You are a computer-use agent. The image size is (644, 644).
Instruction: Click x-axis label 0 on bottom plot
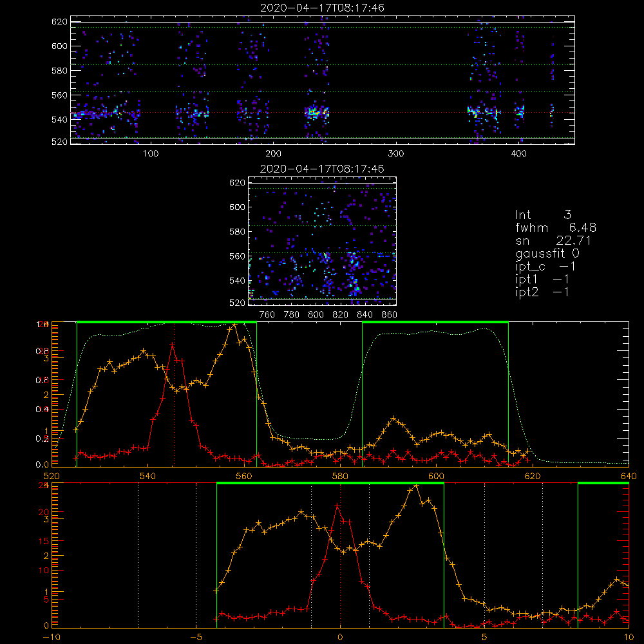pyautogui.click(x=340, y=638)
